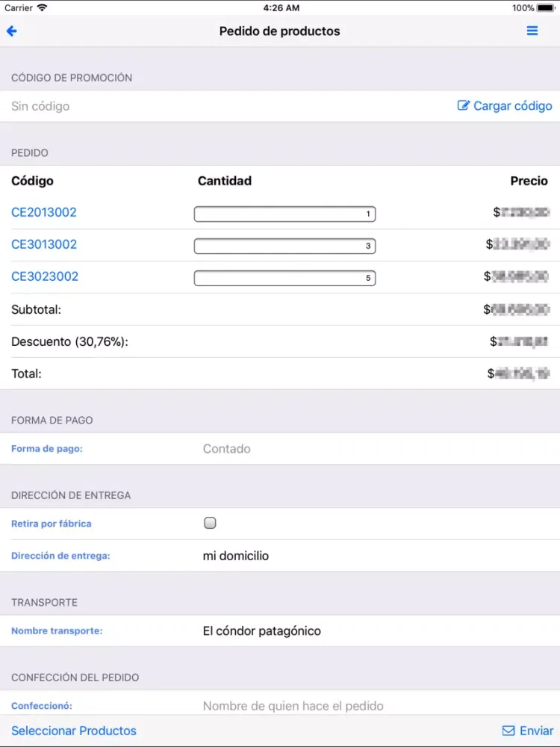This screenshot has width=560, height=747.
Task: Tap the FORMA DE PAGO section header
Action: click(x=52, y=420)
